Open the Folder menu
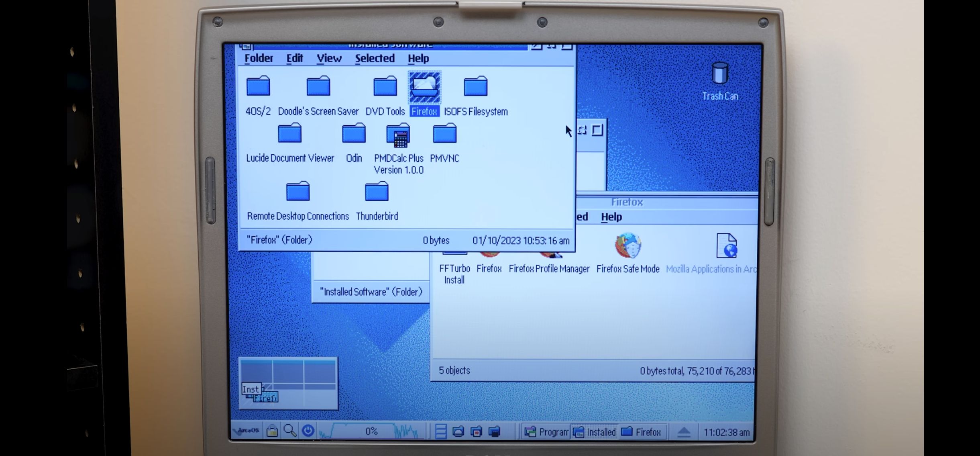Screen dimensions: 980x456 pos(259,59)
